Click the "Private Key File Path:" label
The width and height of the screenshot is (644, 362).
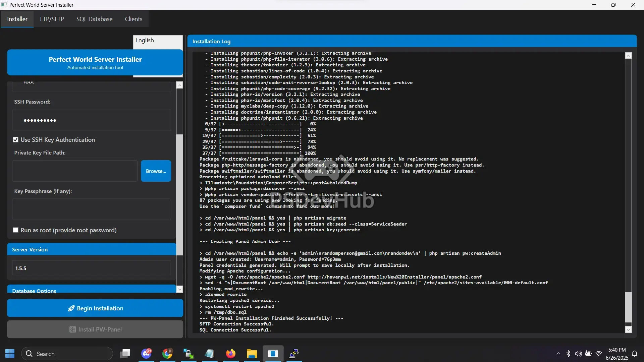click(x=40, y=153)
